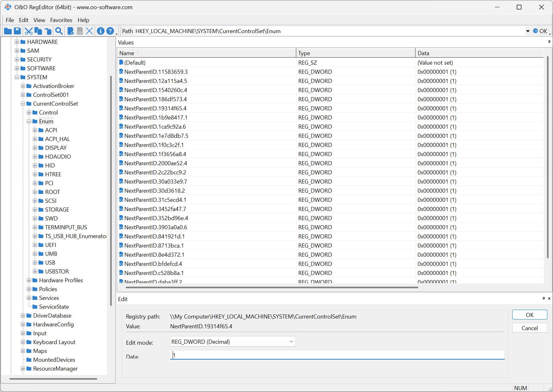Click the cut scissors toolbar icon

coord(29,31)
